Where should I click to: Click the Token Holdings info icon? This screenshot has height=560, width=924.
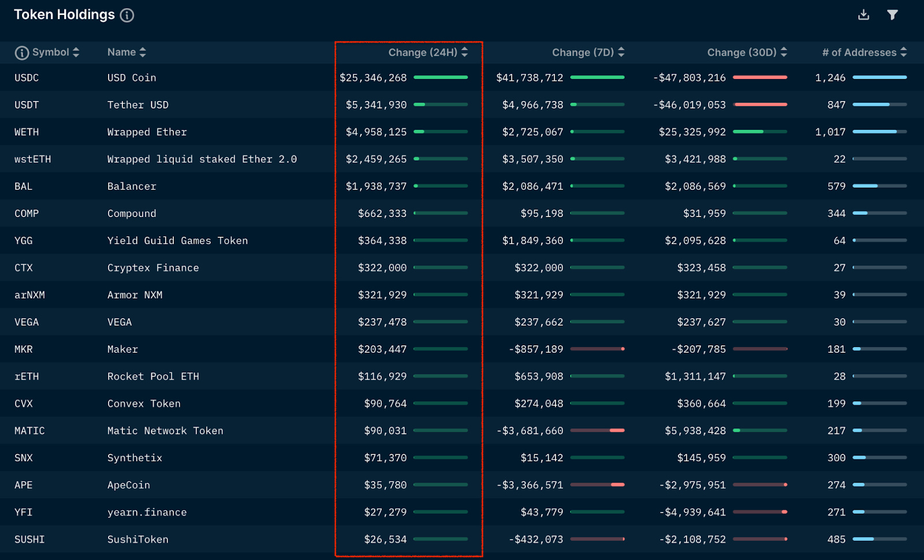point(127,16)
